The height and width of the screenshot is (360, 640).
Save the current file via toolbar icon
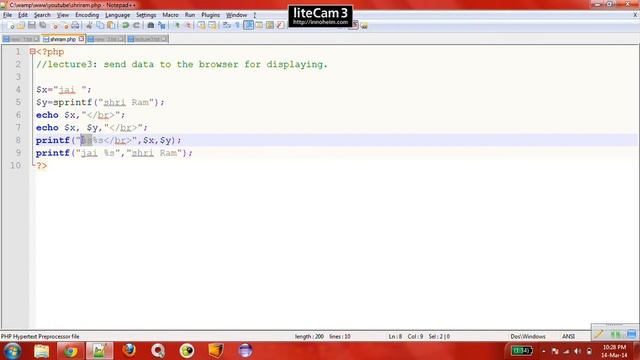[x=31, y=26]
